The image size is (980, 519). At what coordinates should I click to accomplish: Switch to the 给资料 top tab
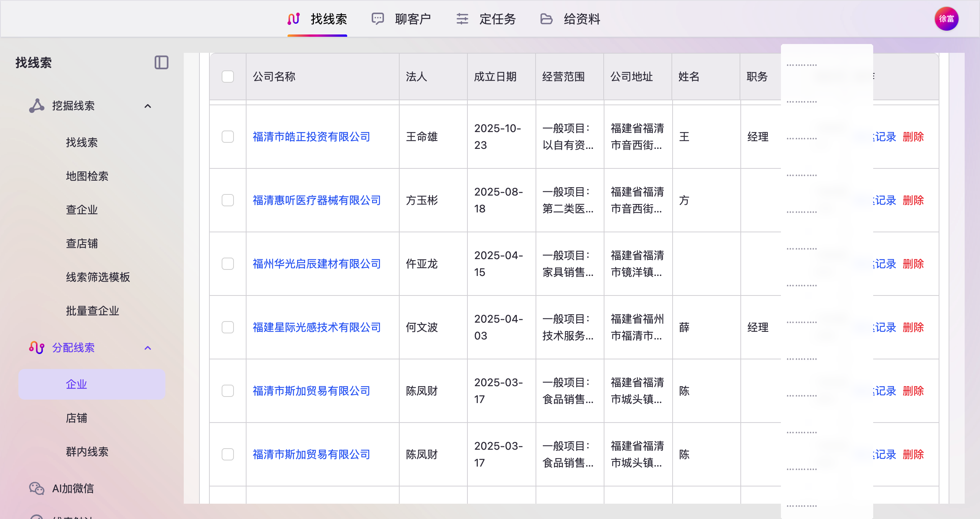[x=570, y=19]
